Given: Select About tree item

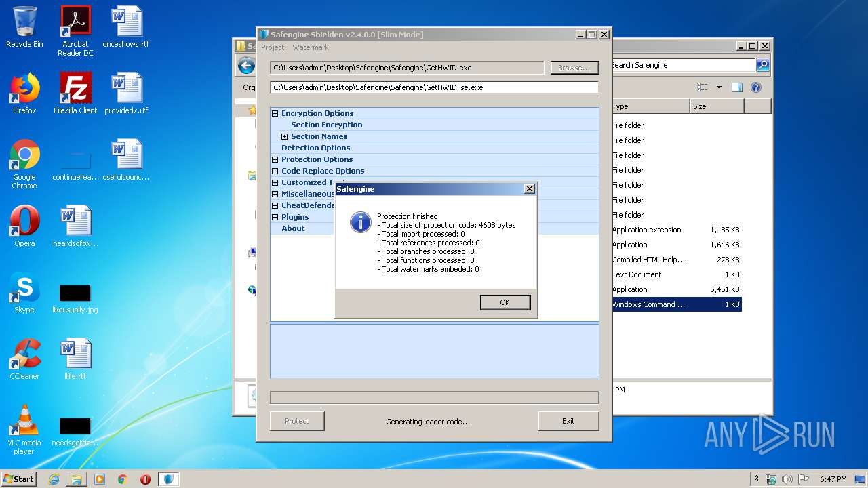Looking at the screenshot, I should (x=293, y=228).
